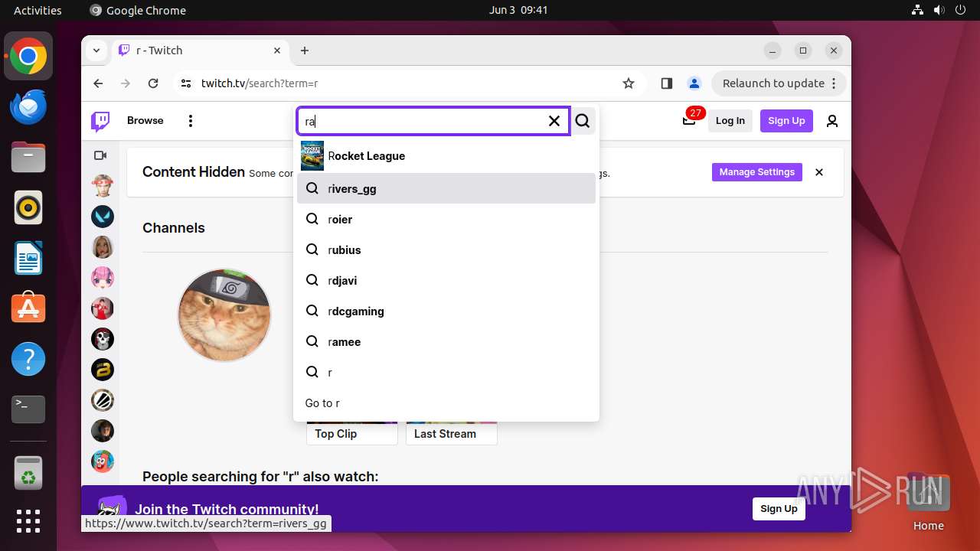This screenshot has height=551, width=980.
Task: Click Relaunch to update button
Action: (x=779, y=83)
